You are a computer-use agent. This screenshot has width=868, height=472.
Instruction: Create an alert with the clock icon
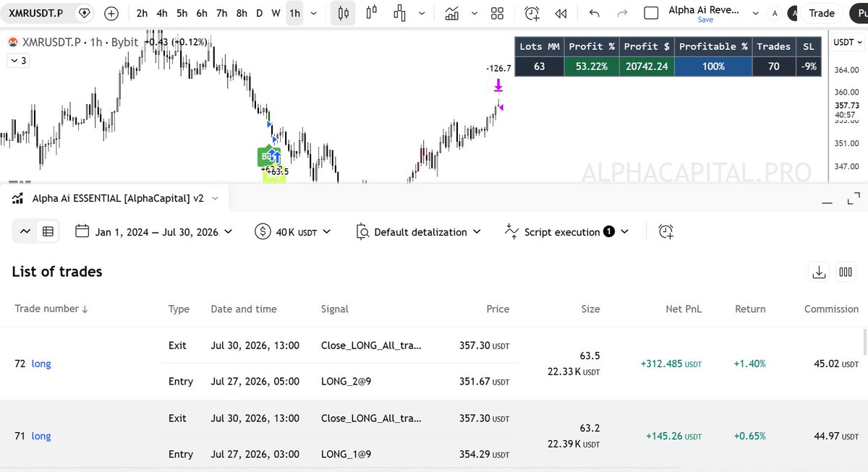click(532, 13)
